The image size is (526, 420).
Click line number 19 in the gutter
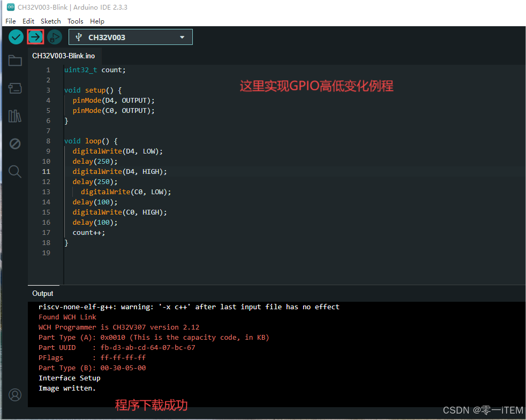[x=46, y=253]
